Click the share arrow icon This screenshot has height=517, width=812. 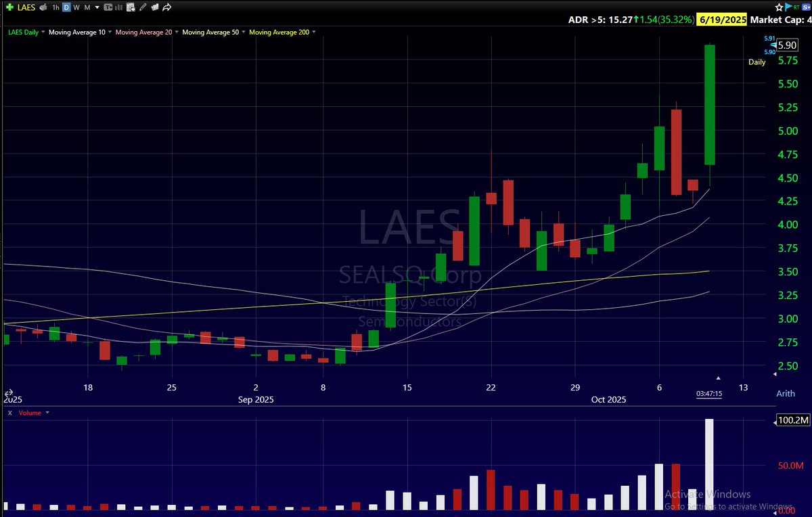tap(167, 7)
